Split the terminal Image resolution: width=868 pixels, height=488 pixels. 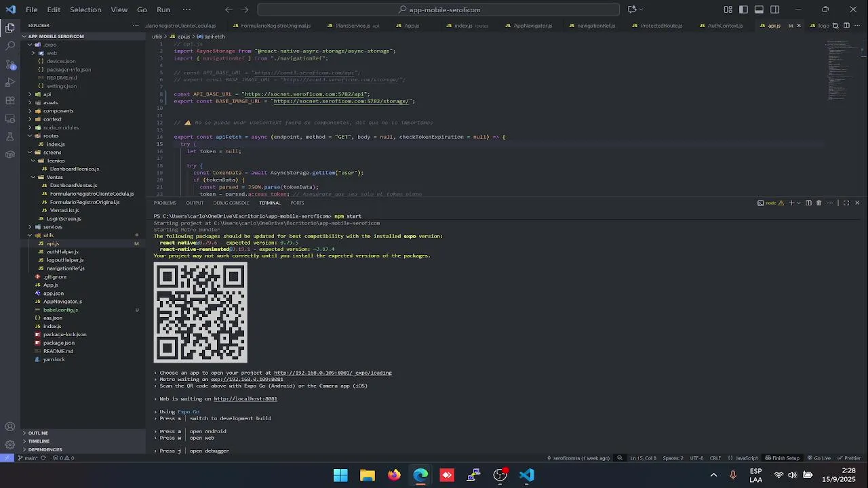click(x=808, y=203)
